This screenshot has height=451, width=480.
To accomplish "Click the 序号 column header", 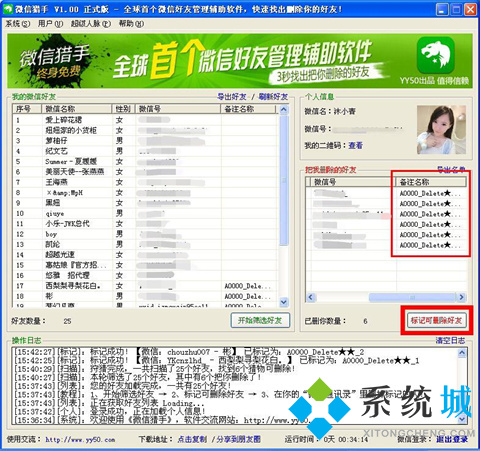I will (27, 109).
